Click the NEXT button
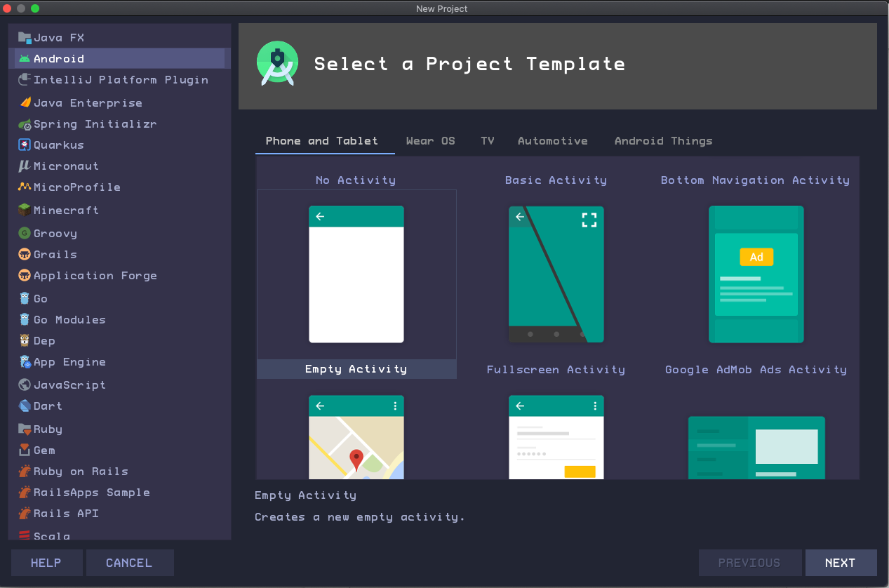The image size is (889, 588). 841,563
